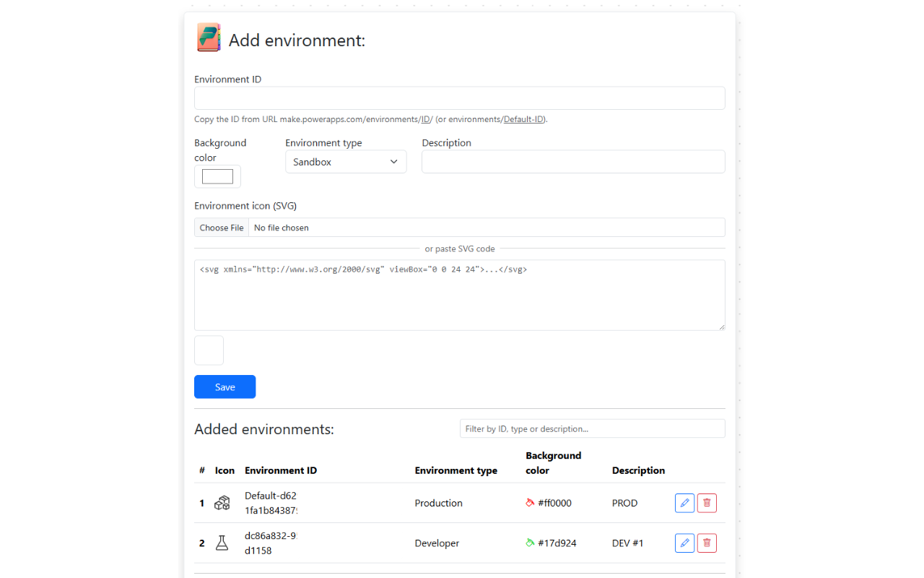The image size is (924, 578).
Task: Delete the DEV #1 environment with trash icon
Action: [x=707, y=543]
